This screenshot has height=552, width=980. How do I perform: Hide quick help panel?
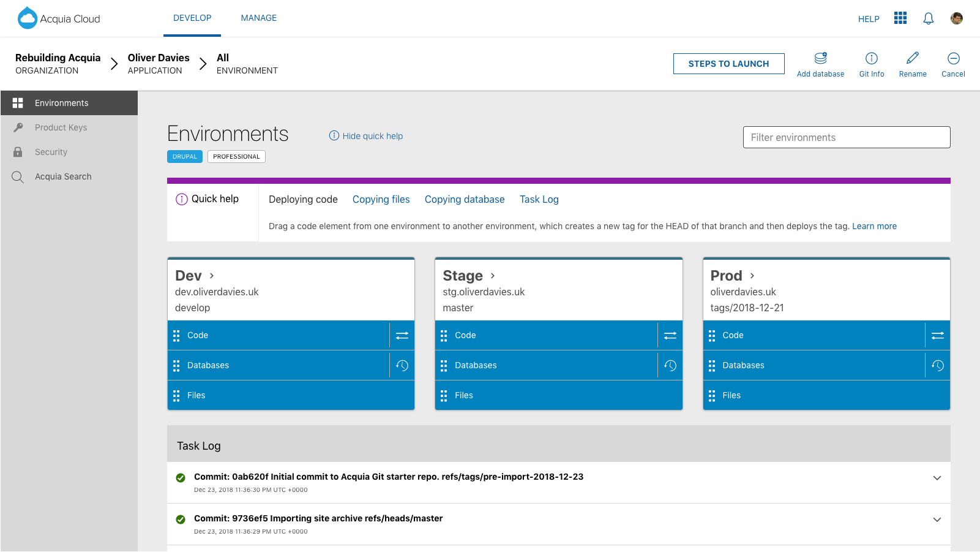tap(366, 136)
